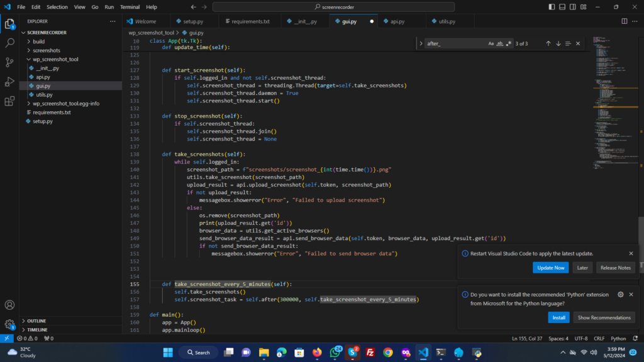This screenshot has width=644, height=362.
Task: Toggle Match Case in find widget
Action: (x=491, y=43)
